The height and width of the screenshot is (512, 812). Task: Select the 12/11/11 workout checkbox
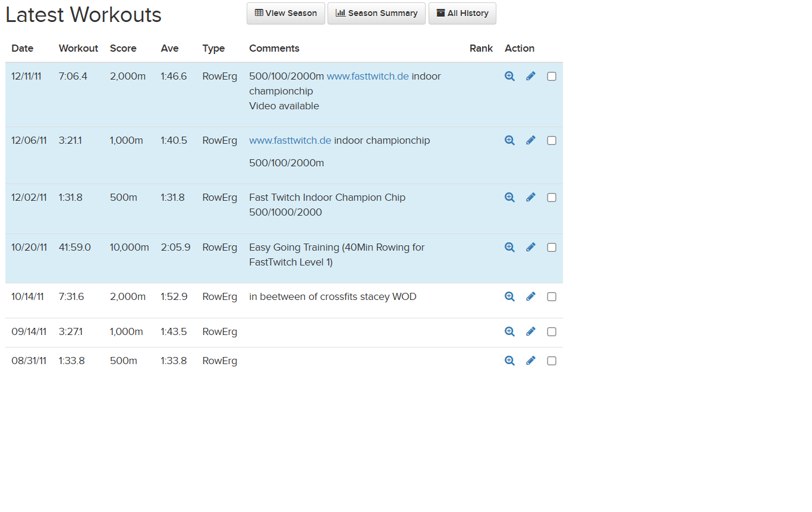coord(552,77)
